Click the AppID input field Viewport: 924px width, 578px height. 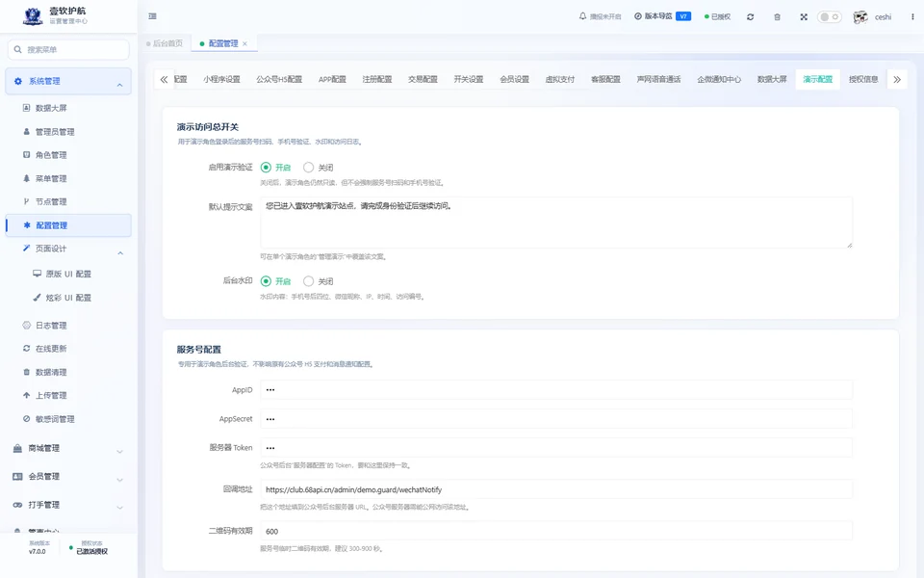tap(556, 390)
